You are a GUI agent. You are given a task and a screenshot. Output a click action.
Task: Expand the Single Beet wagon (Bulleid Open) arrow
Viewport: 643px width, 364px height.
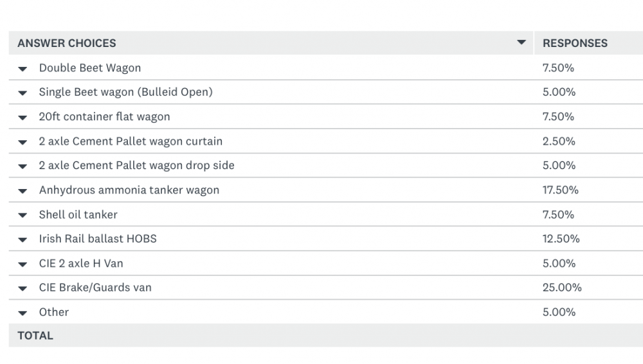pos(23,93)
